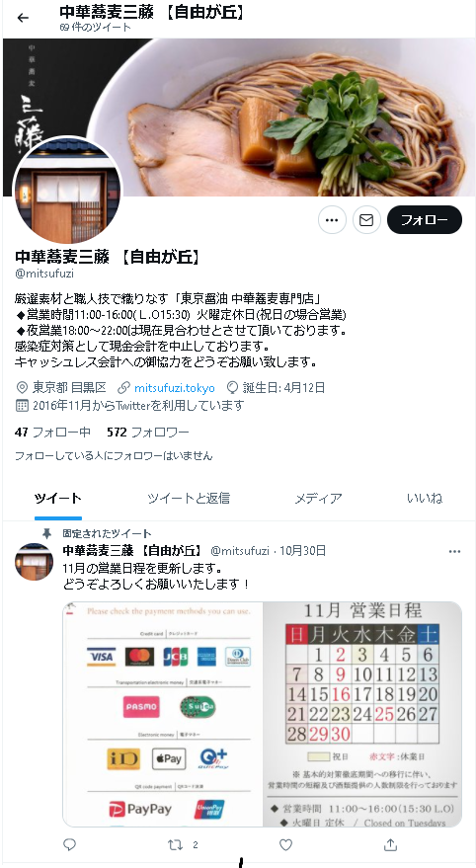Click the reply speech bubble icon
The height and width of the screenshot is (868, 476).
[x=70, y=844]
